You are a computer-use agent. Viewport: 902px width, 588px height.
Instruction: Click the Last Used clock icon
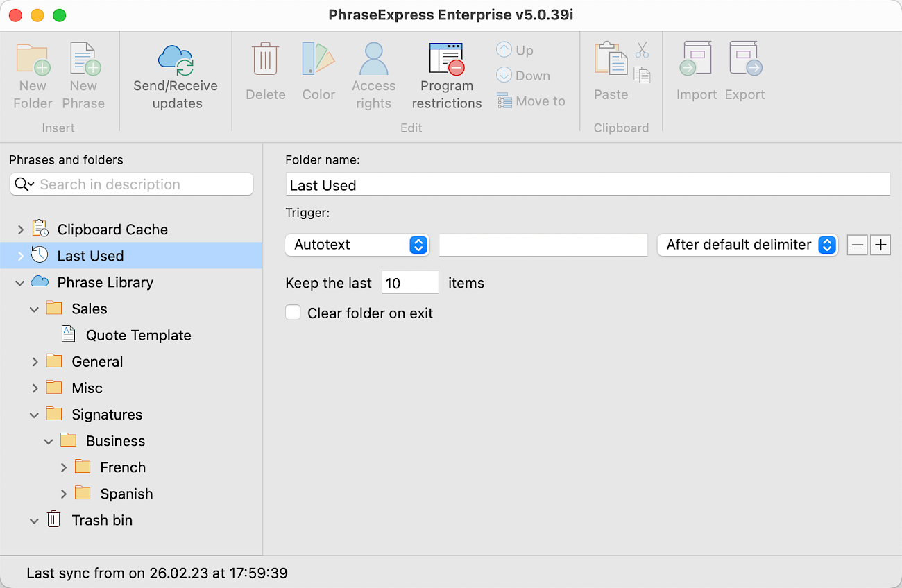tap(40, 255)
